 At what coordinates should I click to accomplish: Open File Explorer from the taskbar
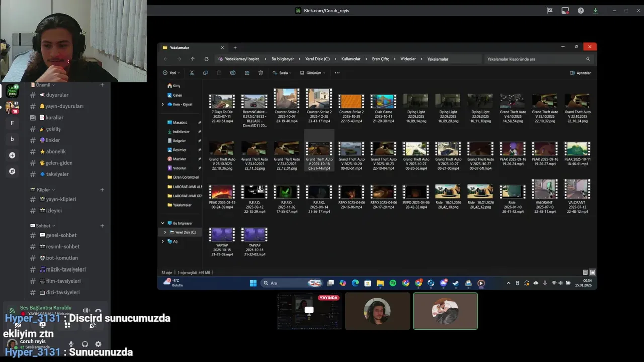click(380, 283)
